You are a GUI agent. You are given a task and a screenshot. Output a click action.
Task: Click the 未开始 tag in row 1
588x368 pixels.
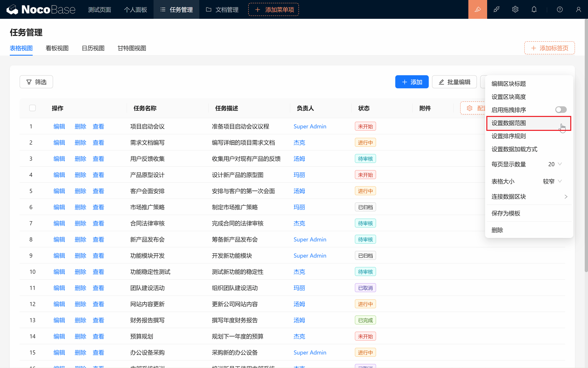pos(365,126)
